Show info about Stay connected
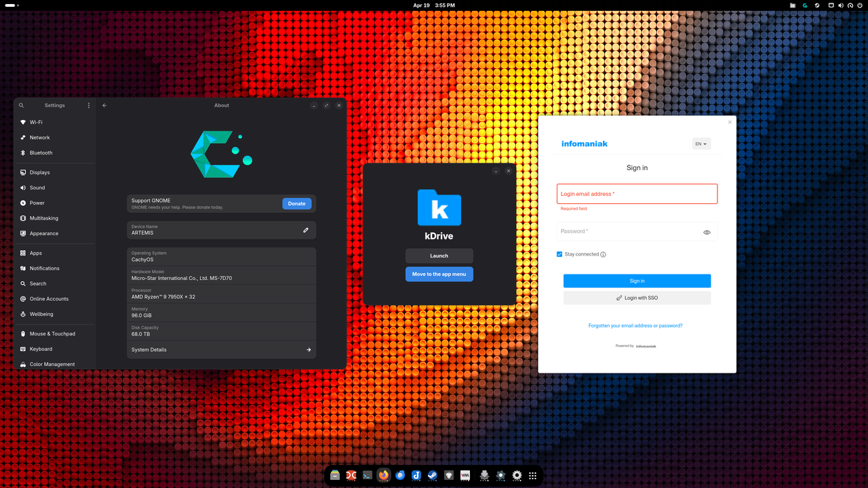Screen dimensions: 868x488 click(x=603, y=255)
